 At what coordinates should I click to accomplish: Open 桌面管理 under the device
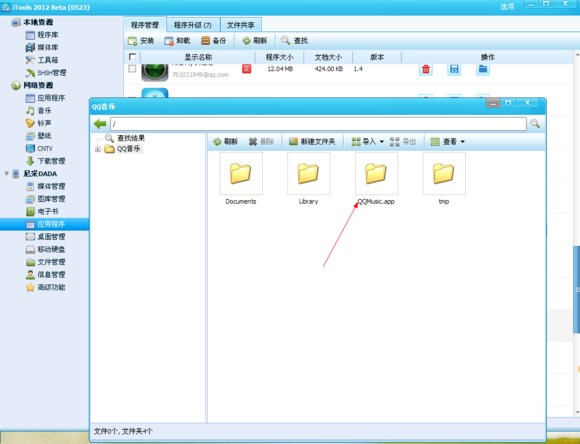click(45, 236)
